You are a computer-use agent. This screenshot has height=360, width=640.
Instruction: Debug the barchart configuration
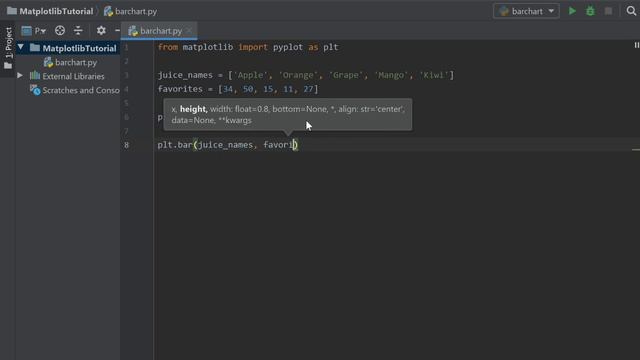(590, 11)
